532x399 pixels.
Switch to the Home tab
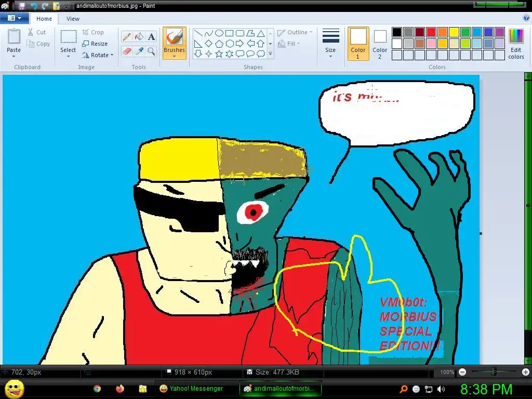coord(44,19)
